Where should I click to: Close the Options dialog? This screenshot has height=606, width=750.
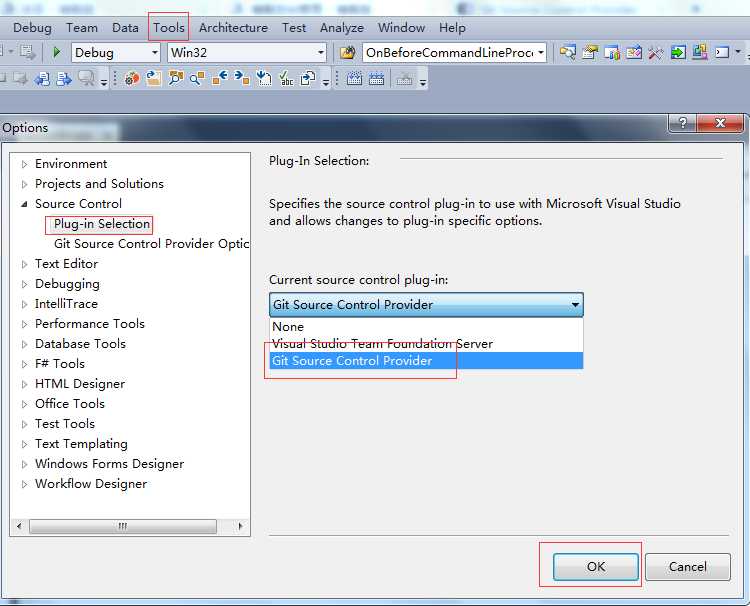click(720, 123)
